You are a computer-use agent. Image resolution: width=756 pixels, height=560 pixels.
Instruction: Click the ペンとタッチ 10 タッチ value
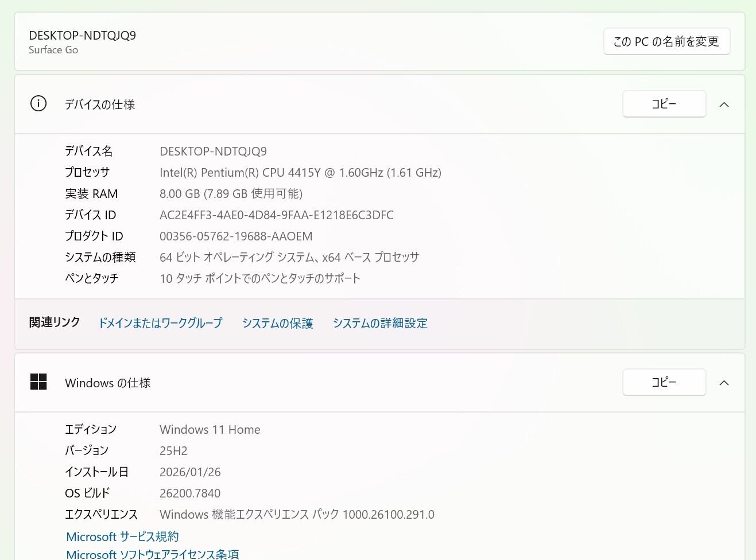(260, 279)
